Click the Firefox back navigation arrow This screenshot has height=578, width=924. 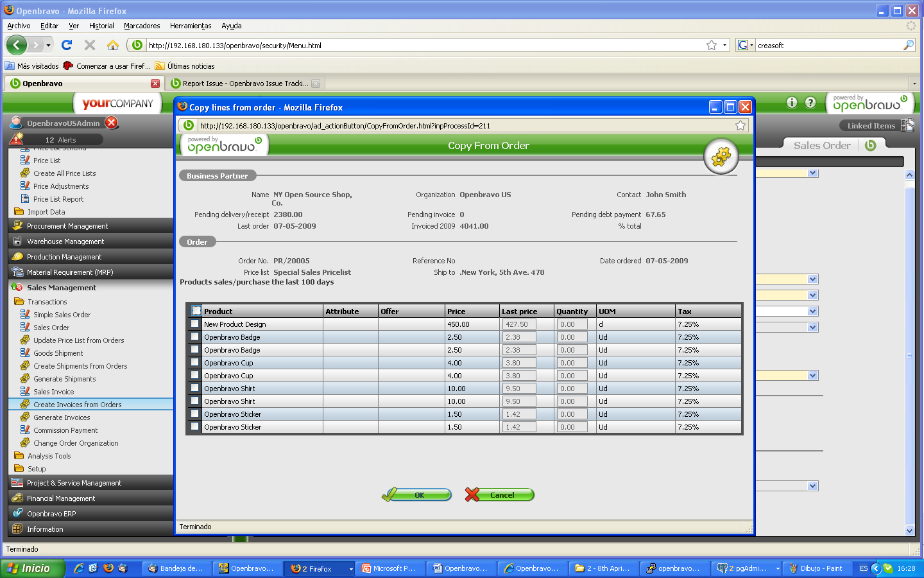point(17,45)
